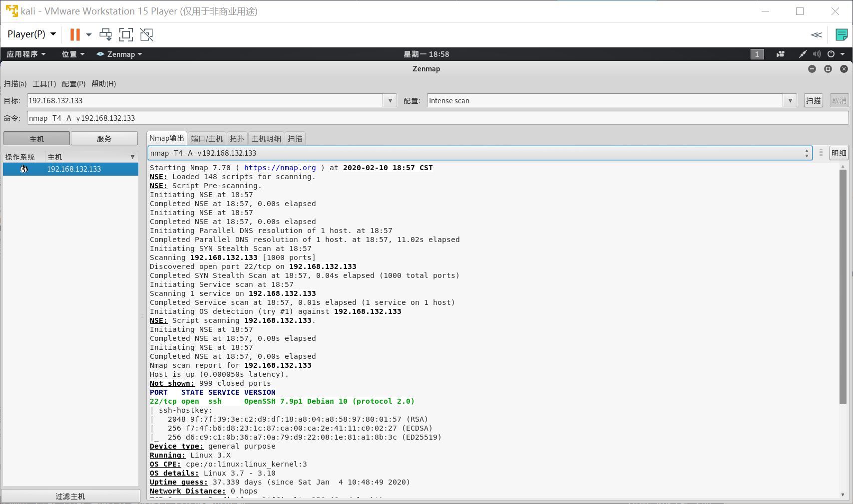Click the Unity mode icon
Viewport: 853px width, 504px height.
(x=146, y=34)
